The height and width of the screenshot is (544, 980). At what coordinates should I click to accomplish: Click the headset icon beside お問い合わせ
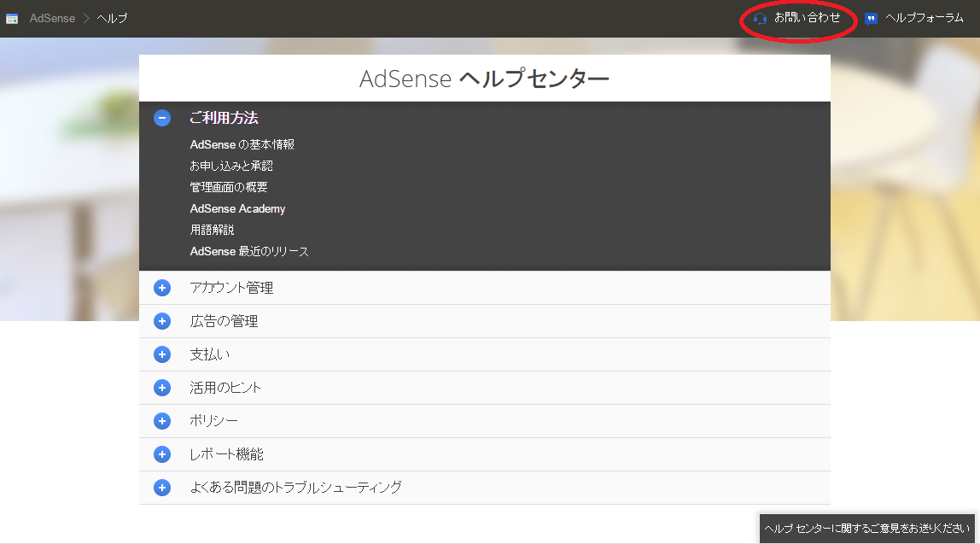[x=760, y=19]
